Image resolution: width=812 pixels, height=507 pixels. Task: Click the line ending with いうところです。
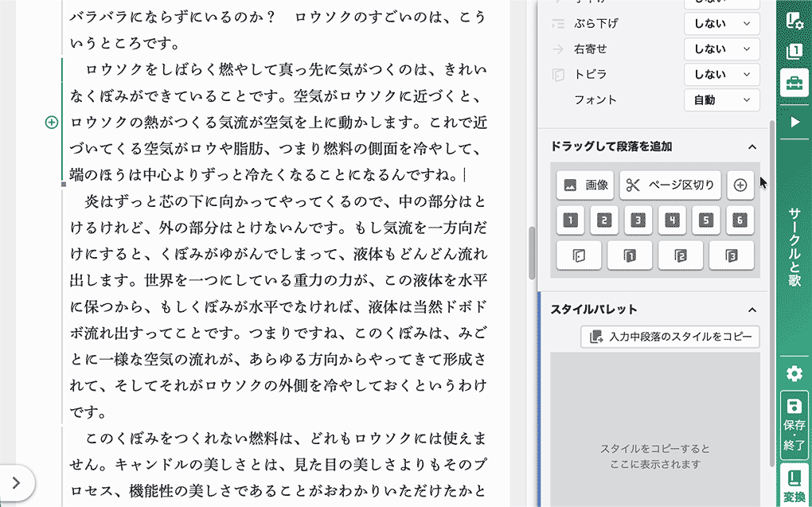click(x=124, y=44)
